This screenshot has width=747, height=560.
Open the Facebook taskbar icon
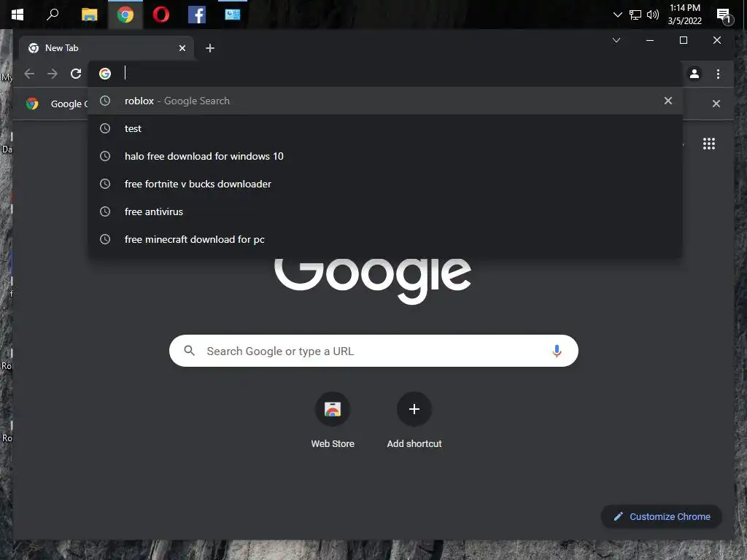point(197,15)
